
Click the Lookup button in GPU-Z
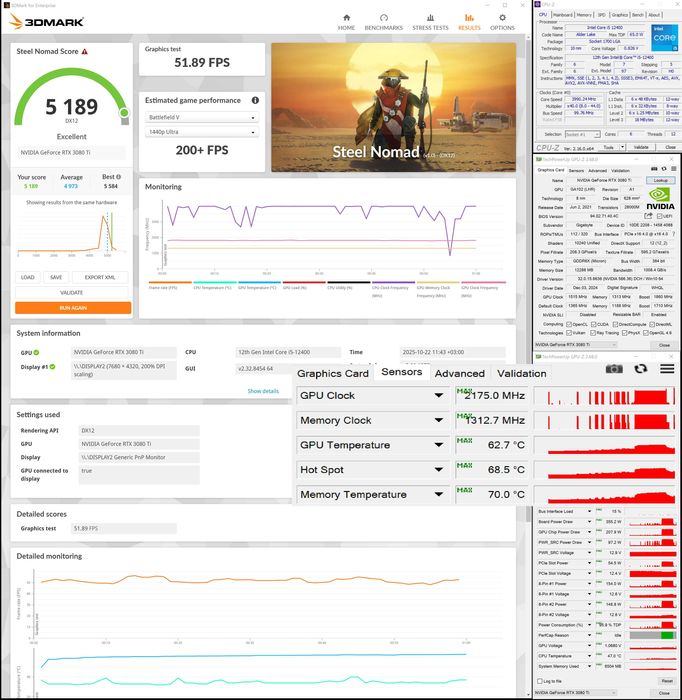coord(661,180)
